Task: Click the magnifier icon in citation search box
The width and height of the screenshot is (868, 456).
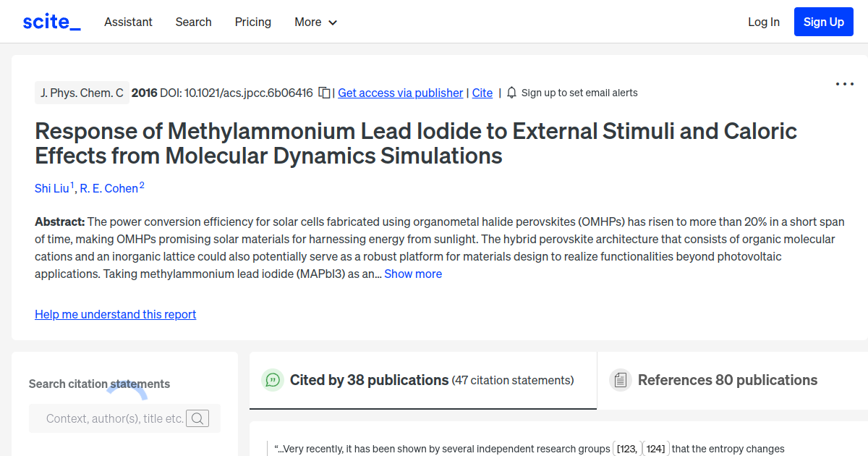Action: coord(197,418)
